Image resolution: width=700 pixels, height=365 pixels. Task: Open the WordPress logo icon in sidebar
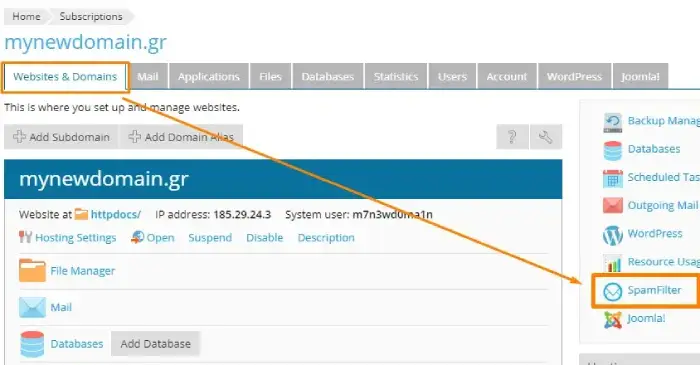(612, 235)
